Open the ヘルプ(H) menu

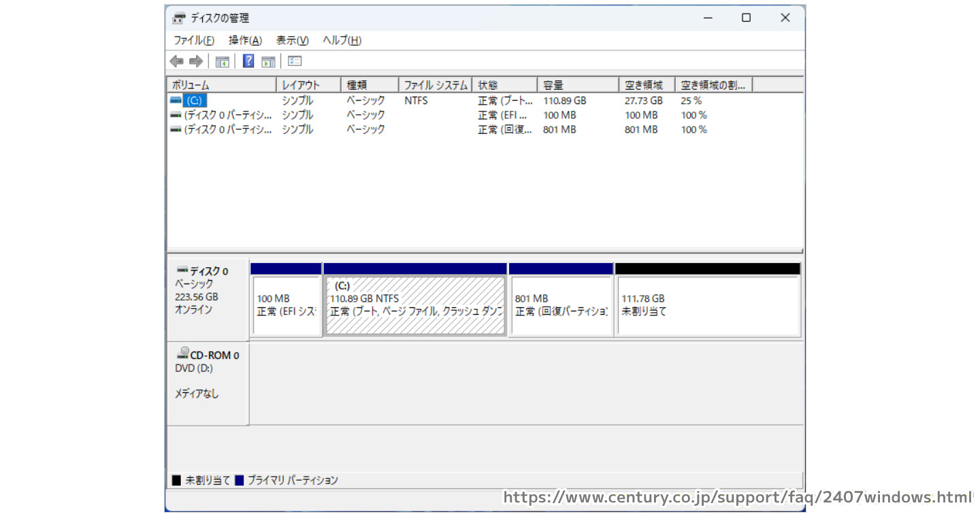pyautogui.click(x=342, y=40)
